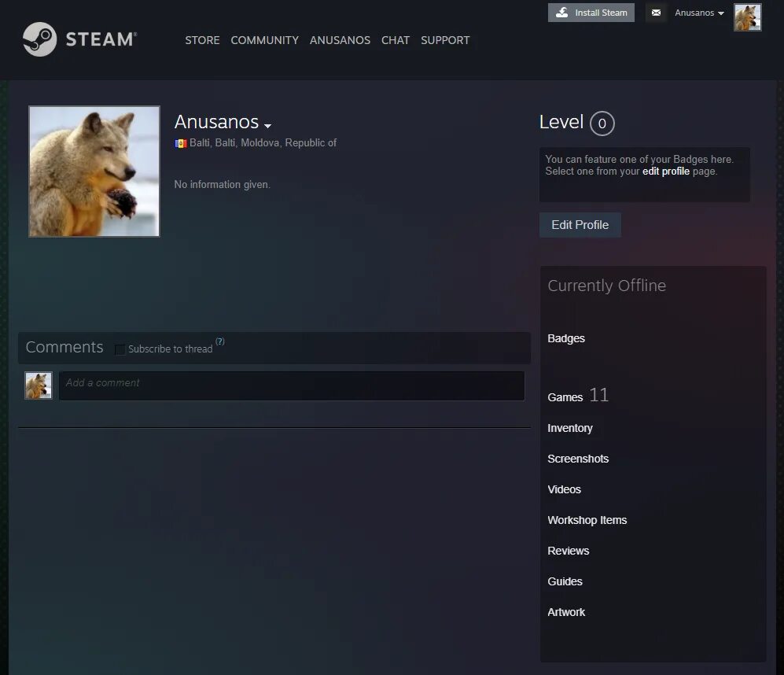Click the No information given text
This screenshot has height=675, width=784.
pos(222,185)
